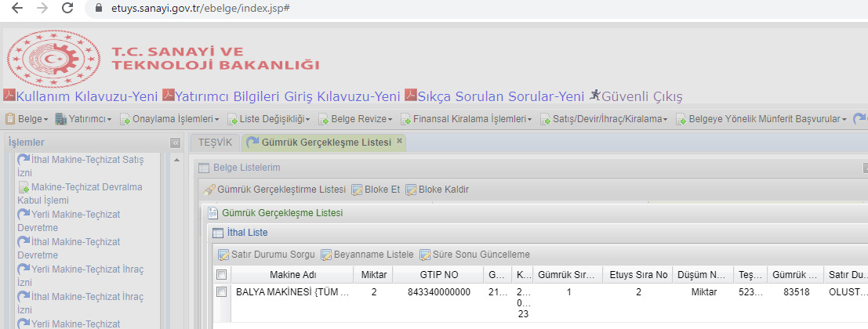Sort by GTIP NO column header
The image size is (868, 329).
point(438,275)
